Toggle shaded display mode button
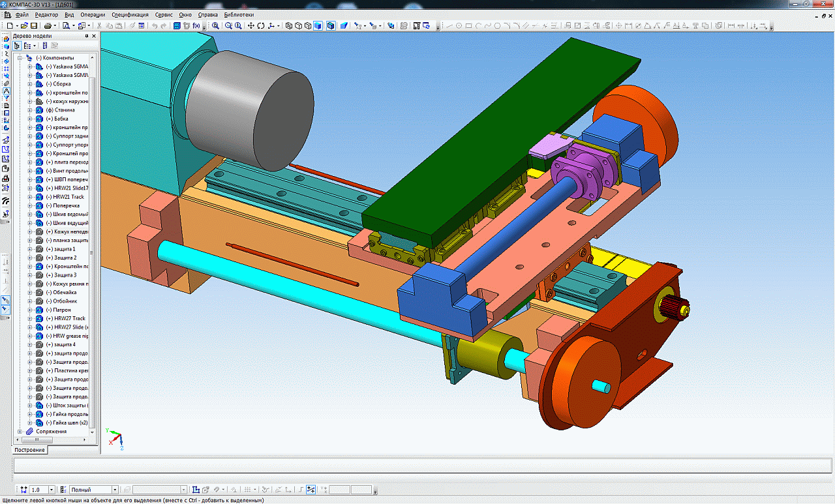 [318, 25]
